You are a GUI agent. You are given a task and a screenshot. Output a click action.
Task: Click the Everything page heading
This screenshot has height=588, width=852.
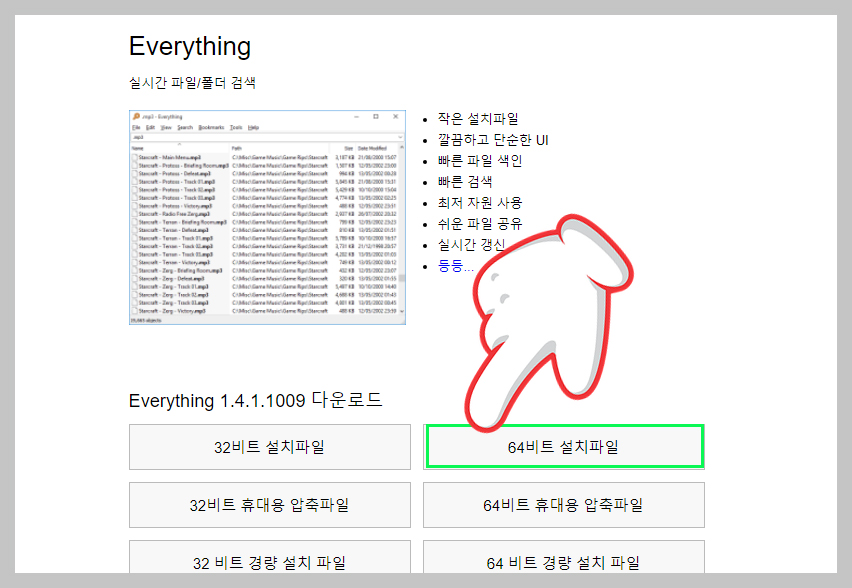point(190,46)
